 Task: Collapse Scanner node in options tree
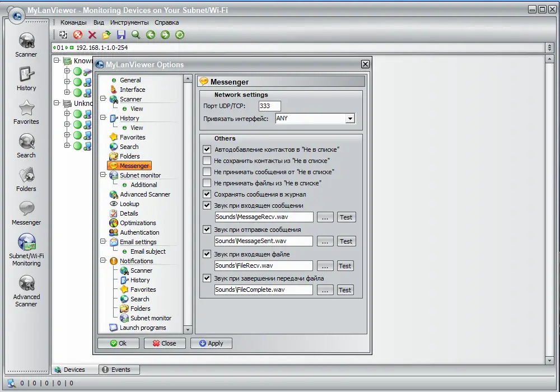[103, 99]
